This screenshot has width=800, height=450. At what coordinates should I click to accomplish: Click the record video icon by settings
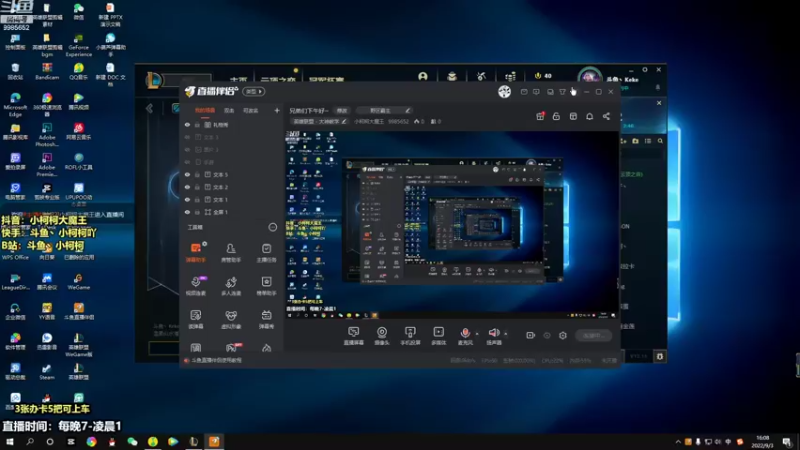click(x=531, y=335)
